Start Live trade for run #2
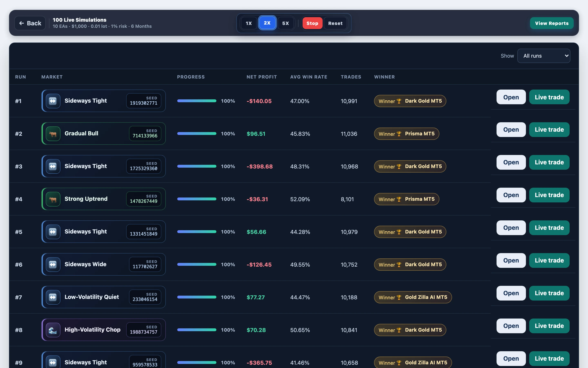 (x=549, y=129)
